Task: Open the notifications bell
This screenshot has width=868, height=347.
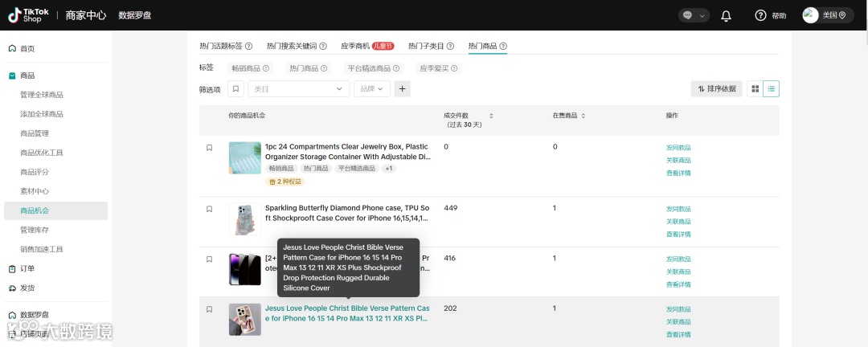Action: (726, 15)
